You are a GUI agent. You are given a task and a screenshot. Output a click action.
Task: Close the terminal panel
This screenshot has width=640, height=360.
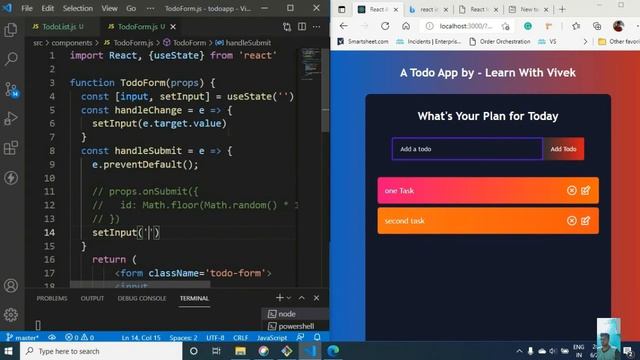[316, 298]
